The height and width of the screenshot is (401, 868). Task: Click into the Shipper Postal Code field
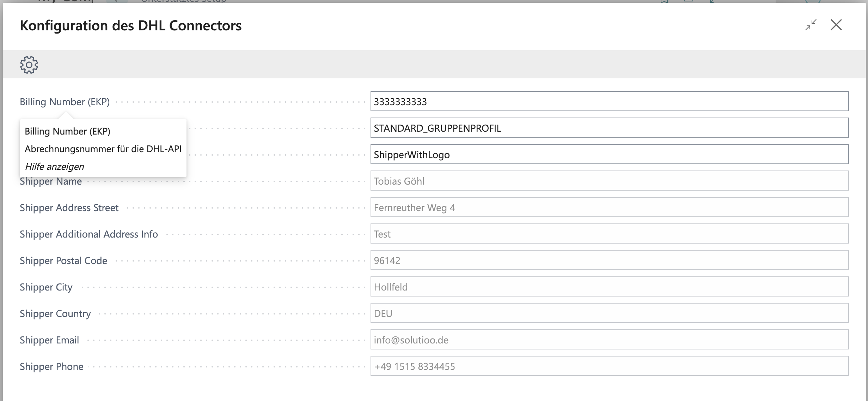(x=609, y=261)
